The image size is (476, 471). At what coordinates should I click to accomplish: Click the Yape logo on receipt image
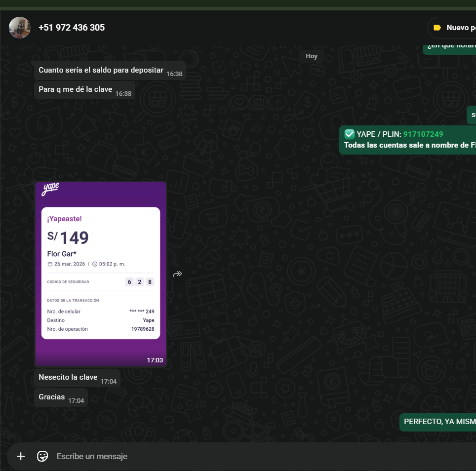(x=50, y=189)
